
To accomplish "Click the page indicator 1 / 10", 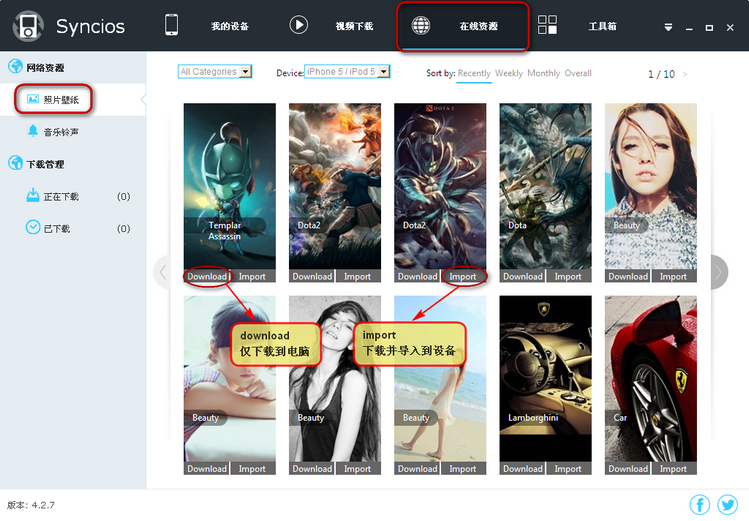I will (661, 74).
